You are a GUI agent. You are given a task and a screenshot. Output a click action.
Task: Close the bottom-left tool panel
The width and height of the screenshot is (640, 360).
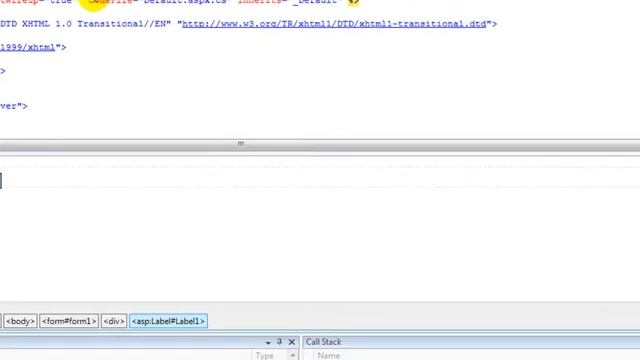(291, 342)
